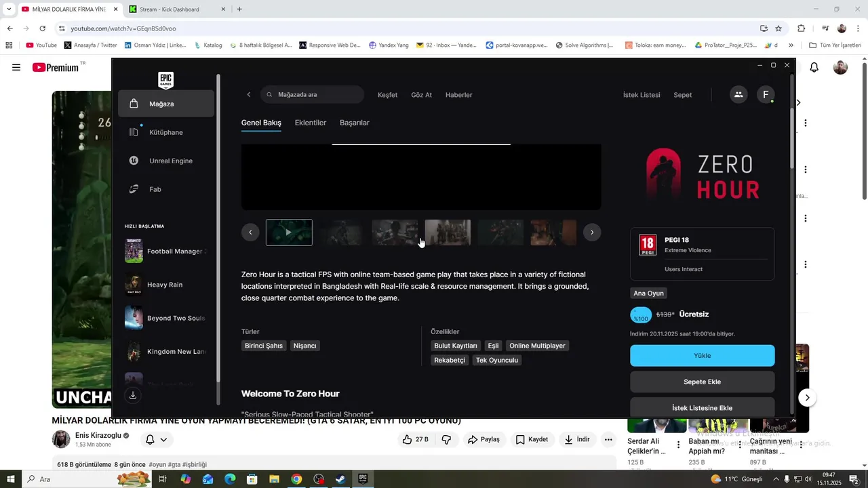
Task: Open friends list icon in Epic launcher
Action: pyautogui.click(x=738, y=95)
